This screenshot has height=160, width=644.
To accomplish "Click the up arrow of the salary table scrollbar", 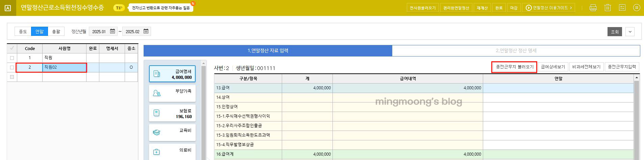I will pyautogui.click(x=637, y=77).
